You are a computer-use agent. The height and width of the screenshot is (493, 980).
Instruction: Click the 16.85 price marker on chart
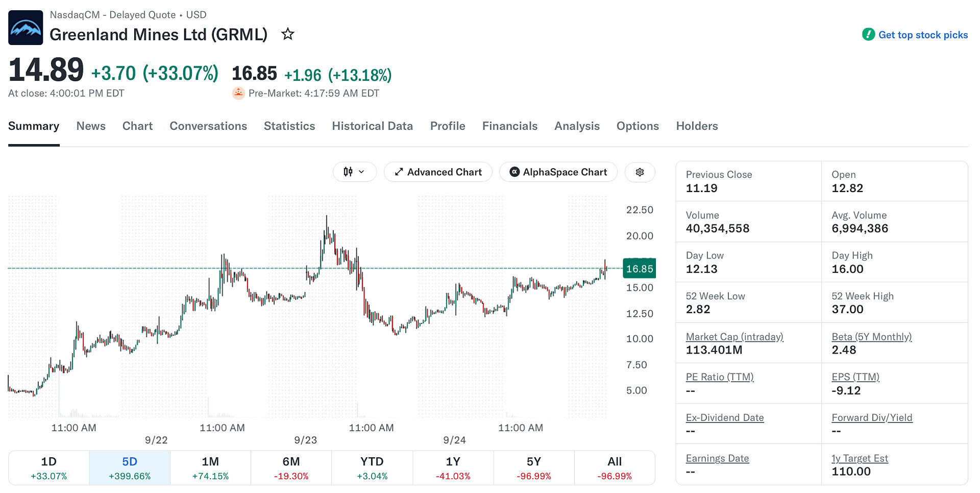click(x=640, y=269)
